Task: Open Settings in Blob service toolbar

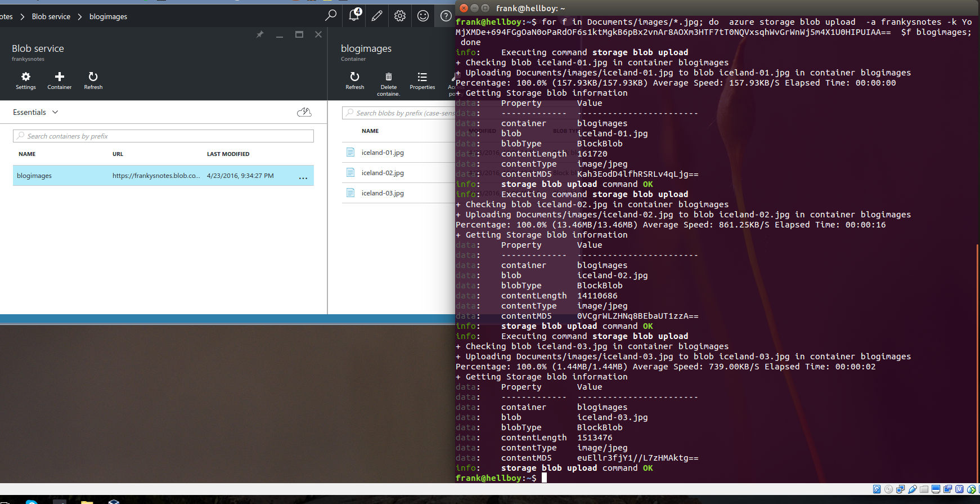Action: pyautogui.click(x=26, y=81)
